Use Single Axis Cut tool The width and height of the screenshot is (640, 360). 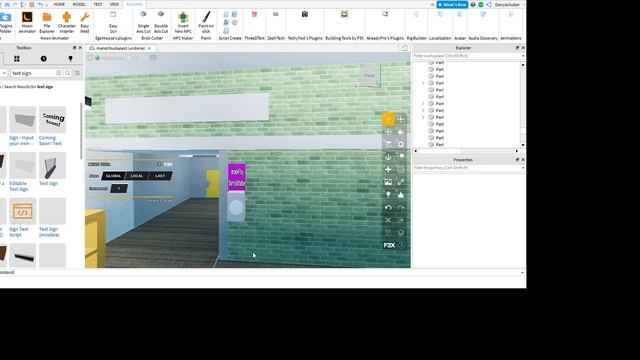tap(143, 23)
